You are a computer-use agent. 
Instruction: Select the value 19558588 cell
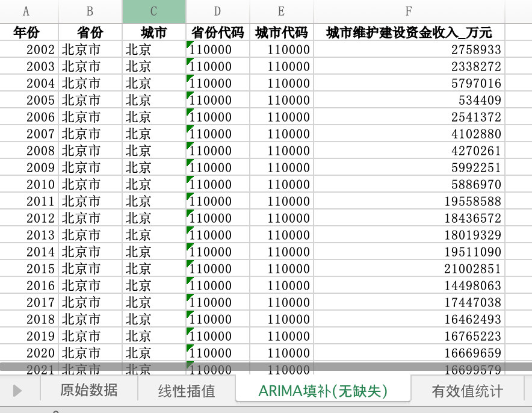(x=409, y=201)
